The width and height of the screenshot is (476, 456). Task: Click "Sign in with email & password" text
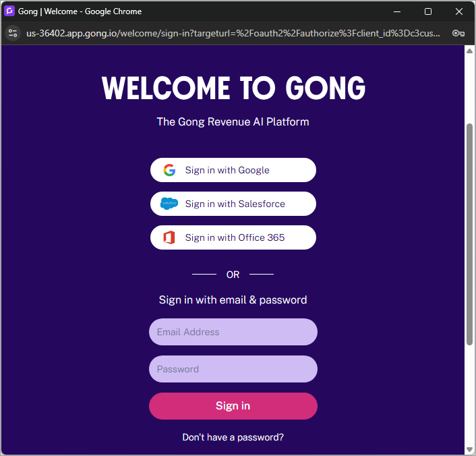click(233, 300)
